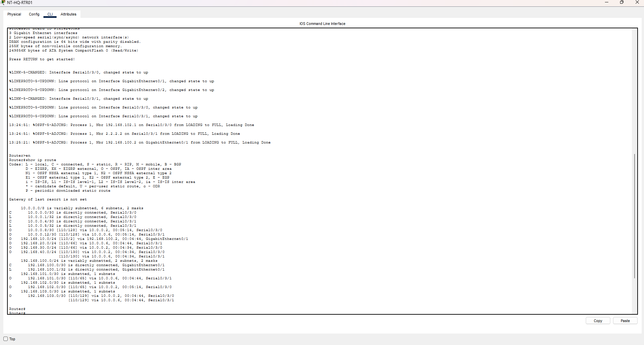644x345 pixels.
Task: Click the 'IOS Command Line Interface' heading
Action: tap(322, 24)
